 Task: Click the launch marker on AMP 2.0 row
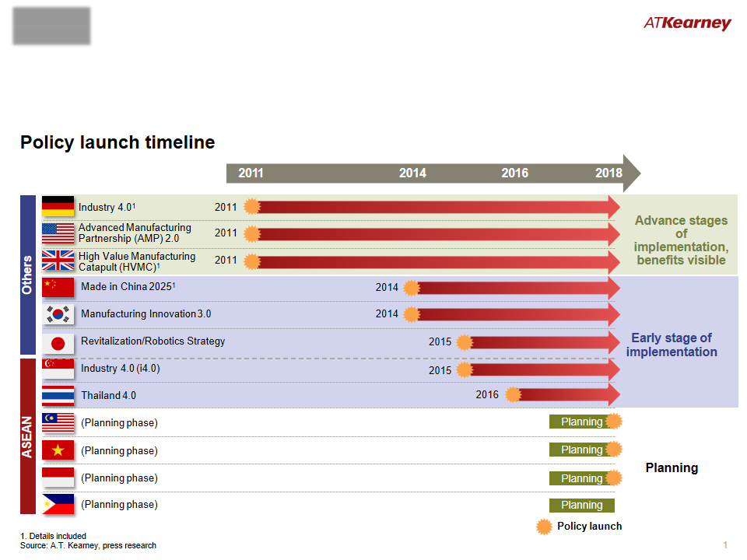[x=252, y=234]
